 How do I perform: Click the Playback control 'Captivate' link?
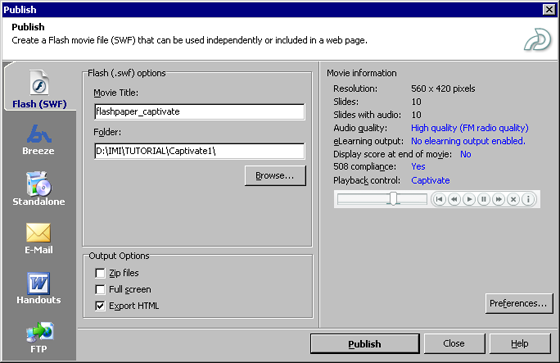point(430,180)
